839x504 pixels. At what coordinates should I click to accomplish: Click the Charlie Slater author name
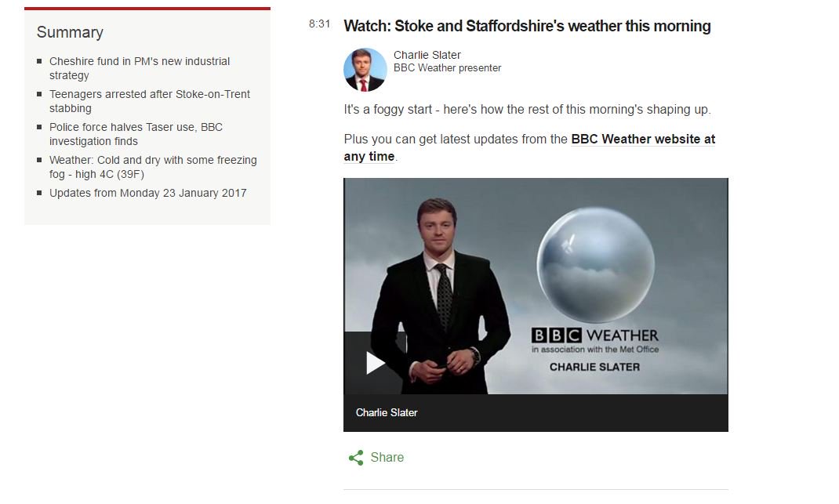click(x=427, y=55)
